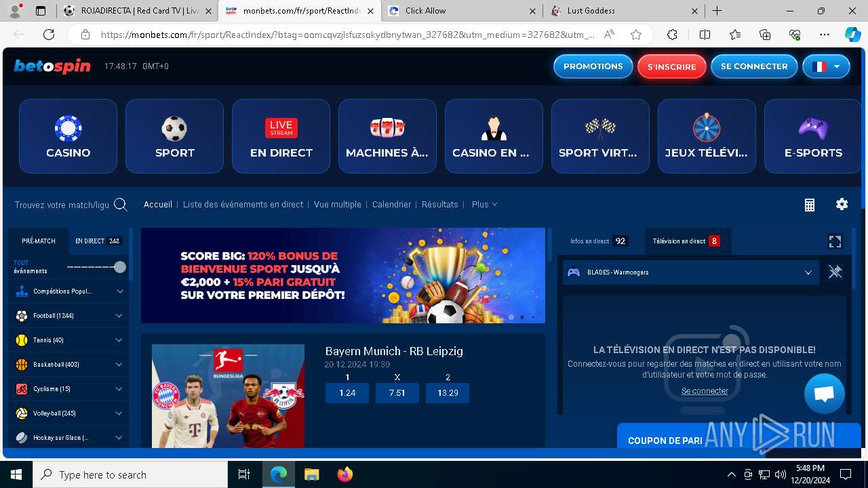The width and height of the screenshot is (868, 488).
Task: Click the Compétitions Populaires podium icon
Action: click(22, 291)
